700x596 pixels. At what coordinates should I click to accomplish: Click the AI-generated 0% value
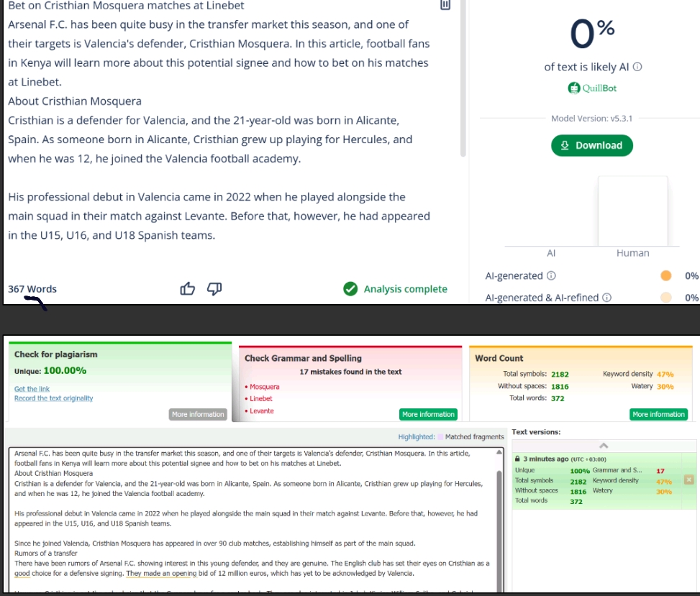(x=691, y=275)
